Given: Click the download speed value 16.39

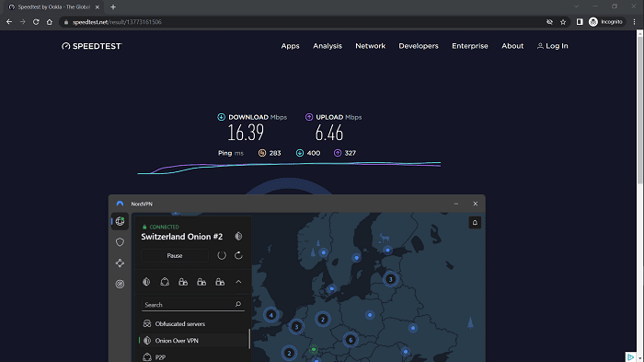Looking at the screenshot, I should 246,133.
